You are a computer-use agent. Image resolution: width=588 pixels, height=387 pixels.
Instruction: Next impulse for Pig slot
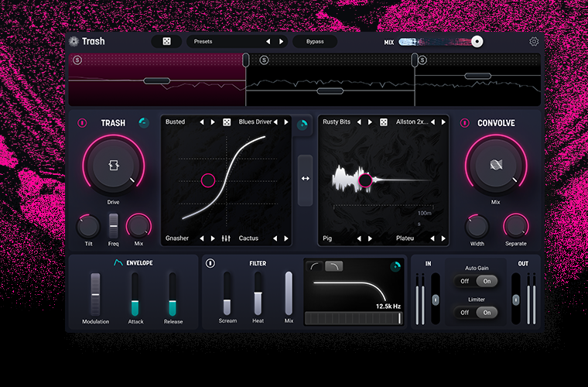point(370,238)
